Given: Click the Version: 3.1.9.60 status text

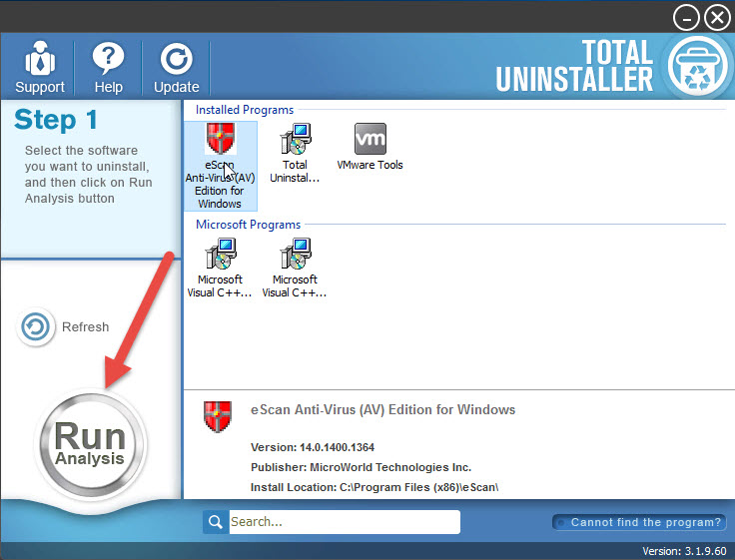Looking at the screenshot, I should pyautogui.click(x=684, y=551).
